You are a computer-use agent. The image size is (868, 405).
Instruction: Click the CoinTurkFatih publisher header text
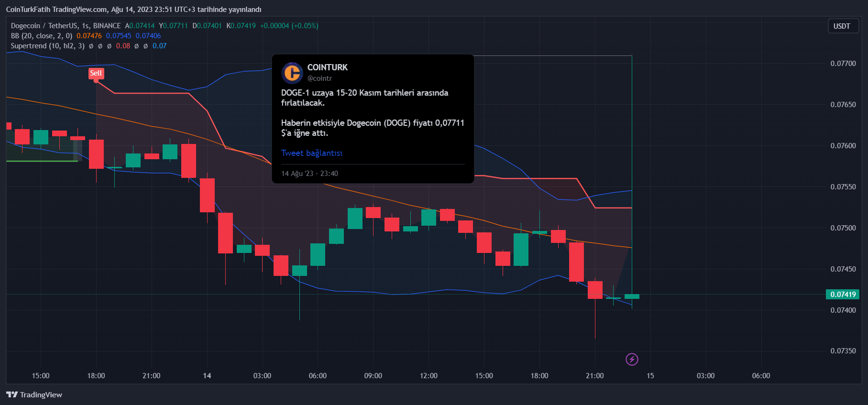pyautogui.click(x=134, y=10)
